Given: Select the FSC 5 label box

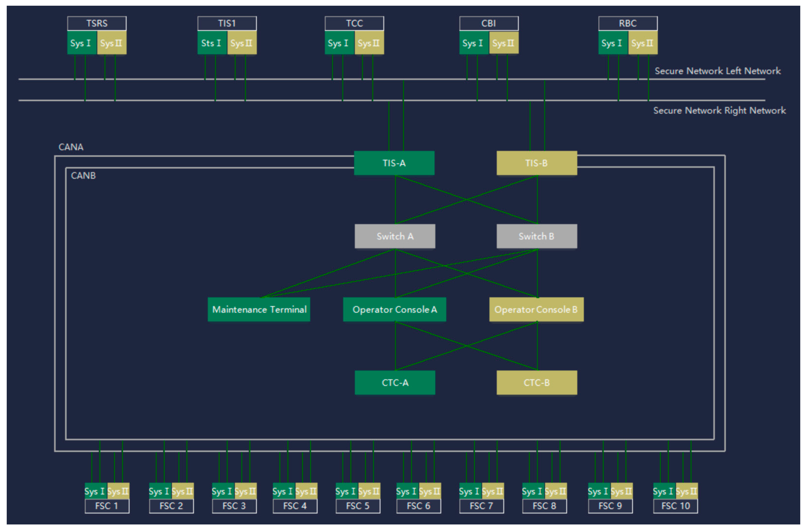Looking at the screenshot, I should point(358,506).
